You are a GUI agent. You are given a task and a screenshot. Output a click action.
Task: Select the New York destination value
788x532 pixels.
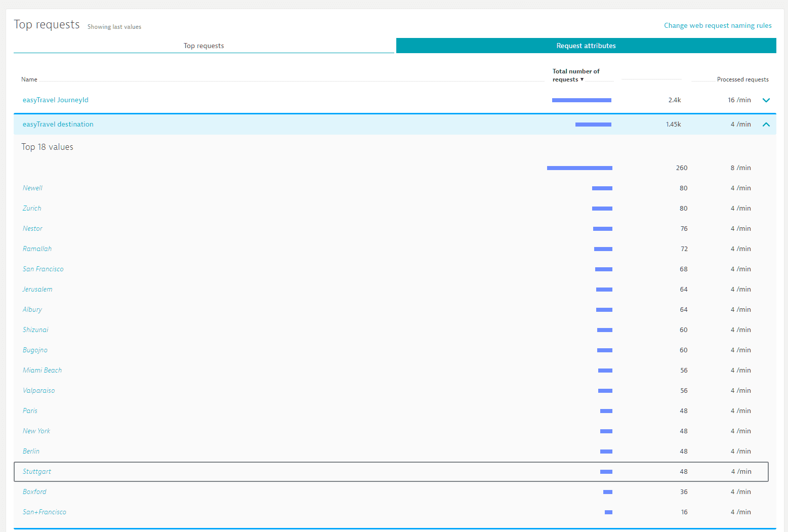click(36, 431)
